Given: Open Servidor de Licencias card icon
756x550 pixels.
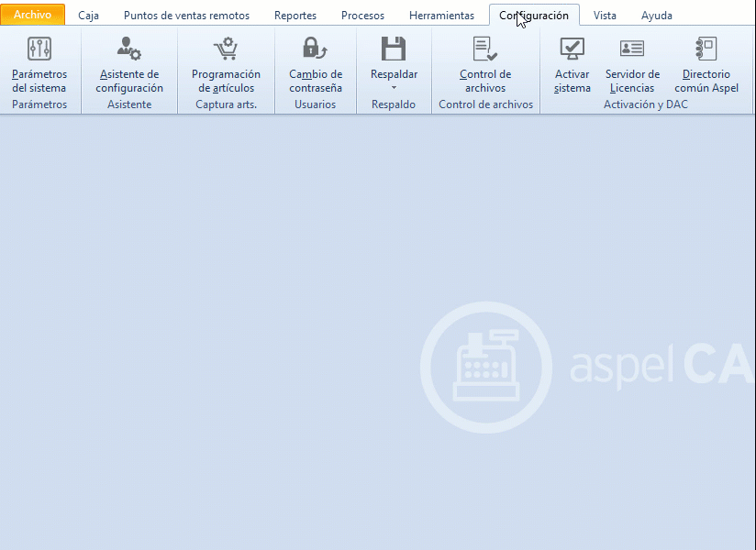Looking at the screenshot, I should (632, 49).
